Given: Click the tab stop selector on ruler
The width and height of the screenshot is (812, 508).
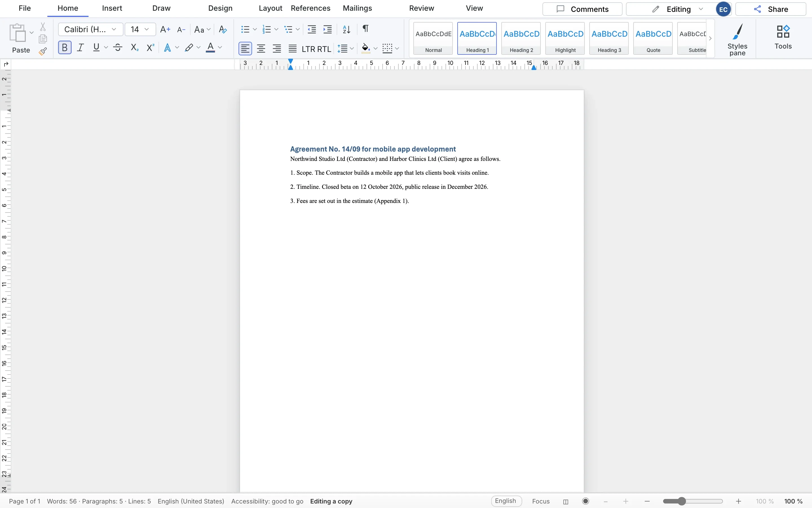Looking at the screenshot, I should coord(6,64).
